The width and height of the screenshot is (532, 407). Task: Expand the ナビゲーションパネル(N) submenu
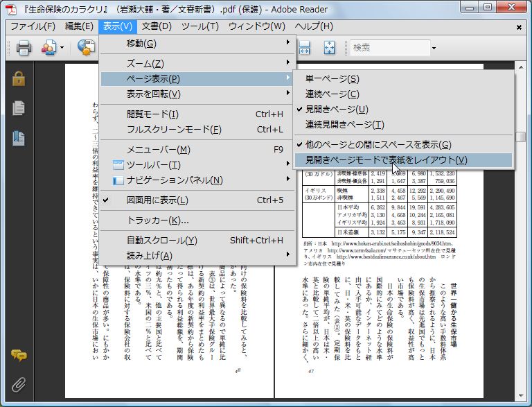click(x=197, y=180)
